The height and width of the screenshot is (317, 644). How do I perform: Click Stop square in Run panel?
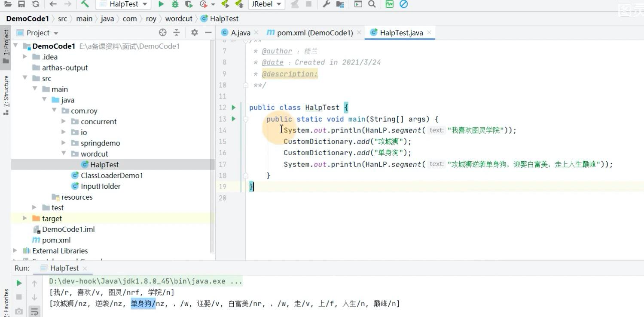click(x=19, y=297)
